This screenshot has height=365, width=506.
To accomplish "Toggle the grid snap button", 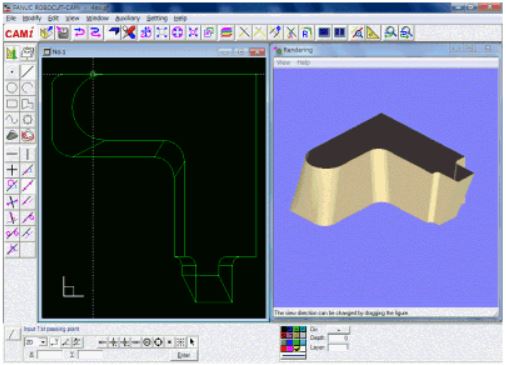I will coord(180,342).
